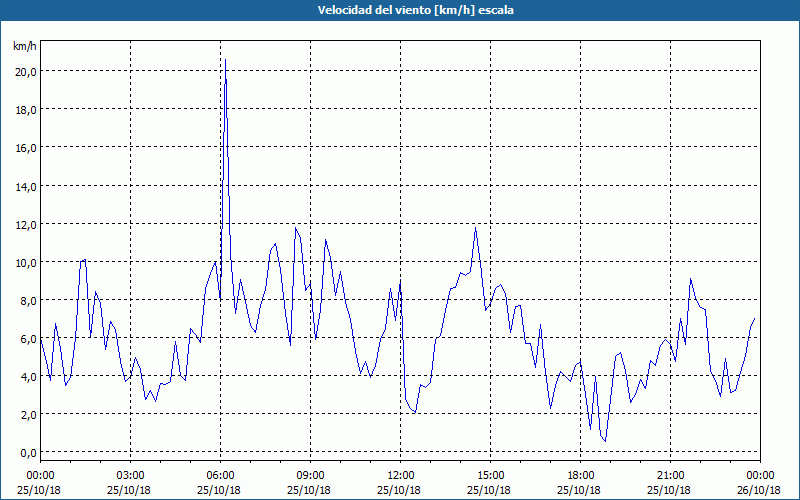
Task: Click the '18,0' y-axis value
Action: coord(26,110)
